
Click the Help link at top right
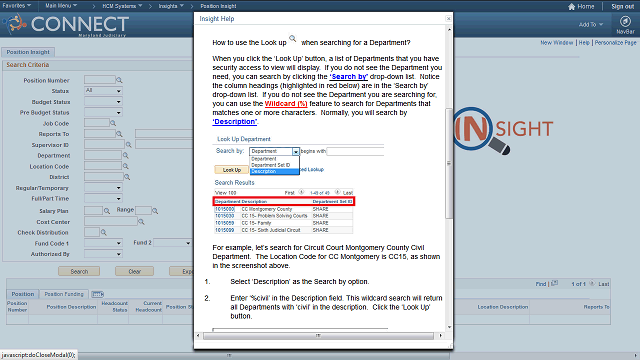click(584, 42)
